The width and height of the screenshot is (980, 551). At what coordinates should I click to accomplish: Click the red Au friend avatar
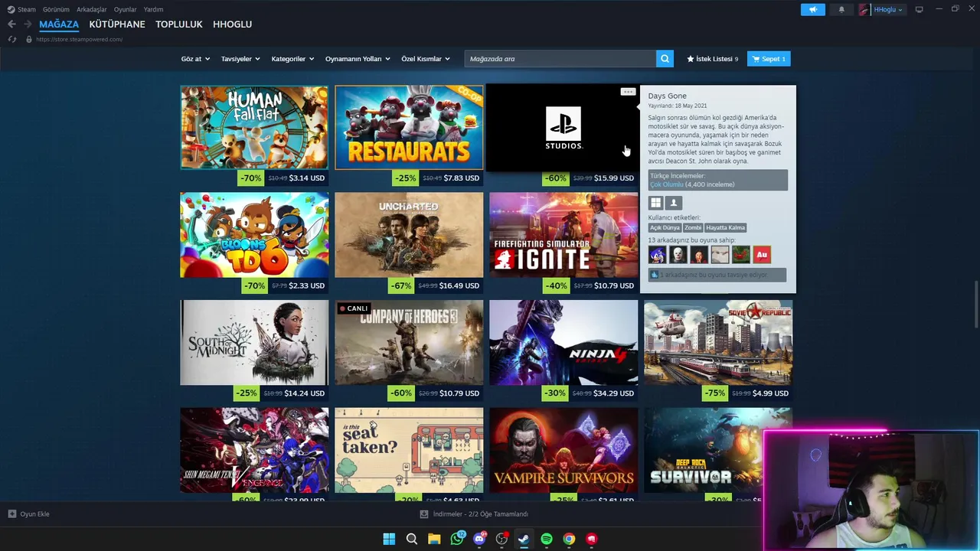(x=761, y=254)
